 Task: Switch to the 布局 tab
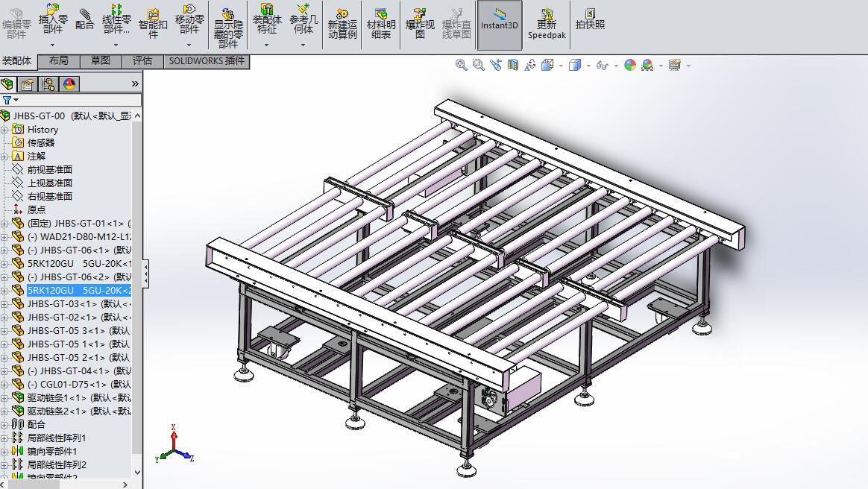coord(59,61)
